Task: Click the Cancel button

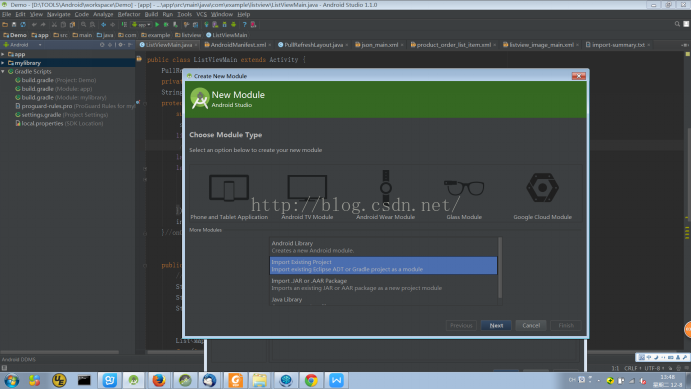Action: click(x=531, y=325)
